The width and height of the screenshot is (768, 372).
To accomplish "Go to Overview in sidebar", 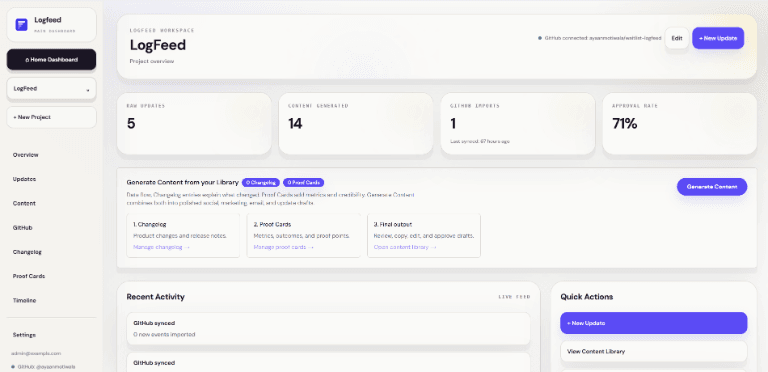I will (25, 155).
